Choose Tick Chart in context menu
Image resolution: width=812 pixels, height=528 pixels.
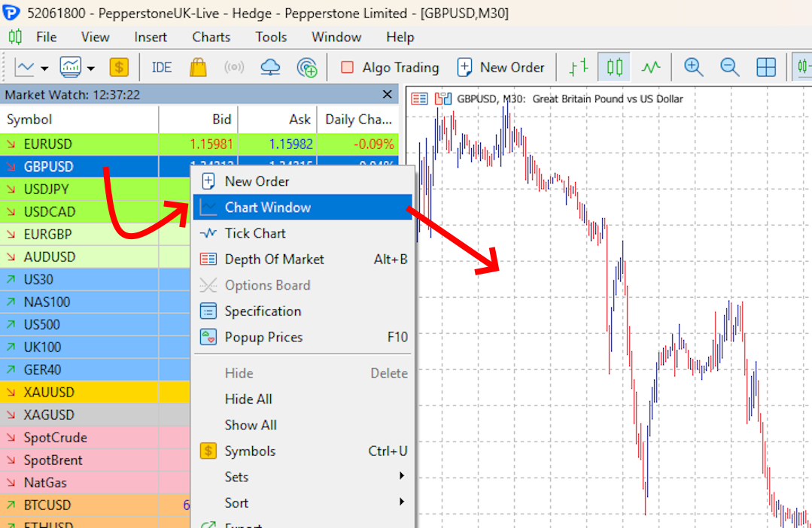[x=303, y=233]
